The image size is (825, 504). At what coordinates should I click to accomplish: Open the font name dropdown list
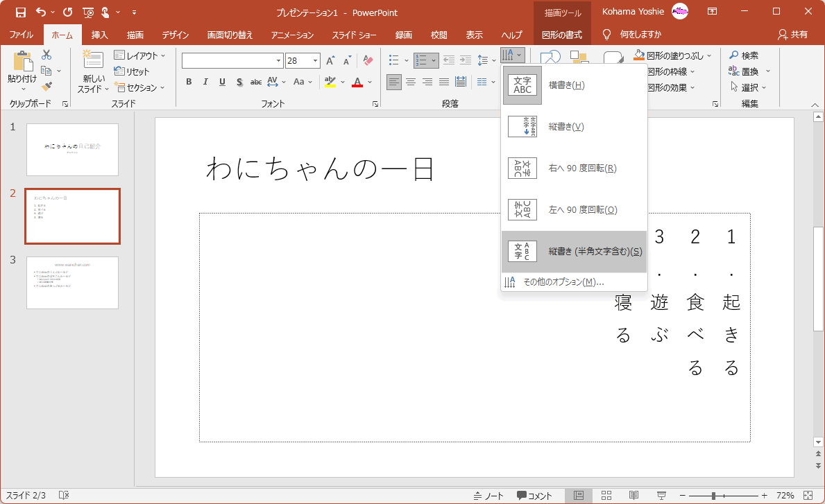[x=279, y=61]
